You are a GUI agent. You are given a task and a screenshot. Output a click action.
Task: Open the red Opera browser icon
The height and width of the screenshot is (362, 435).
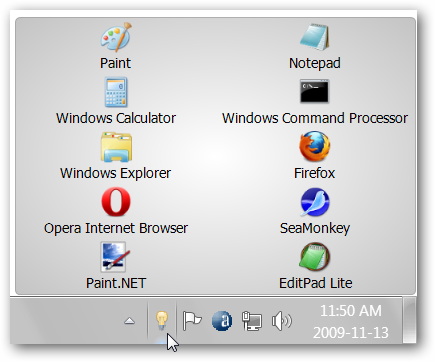click(x=116, y=202)
